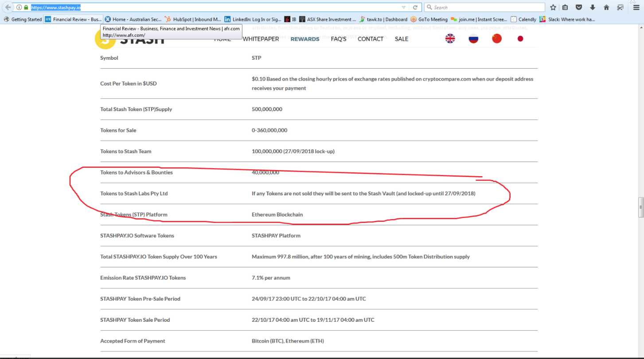Click the page vertical scrollbar thumb

641,208
